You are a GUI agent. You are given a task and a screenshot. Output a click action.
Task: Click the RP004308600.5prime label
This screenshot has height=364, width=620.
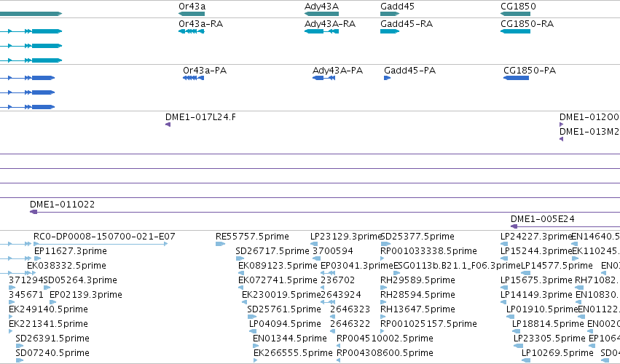(385, 353)
